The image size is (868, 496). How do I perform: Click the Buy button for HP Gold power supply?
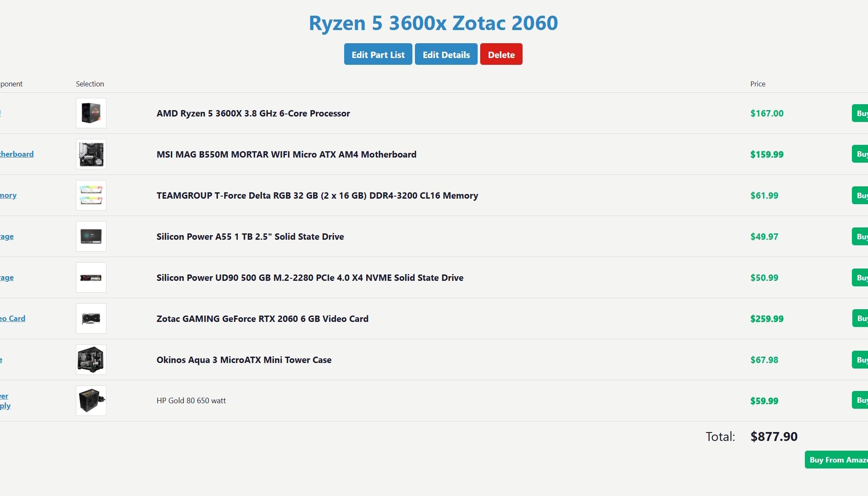click(860, 400)
